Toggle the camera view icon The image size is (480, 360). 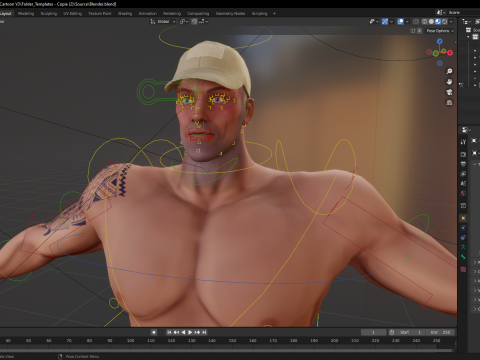coord(449,92)
